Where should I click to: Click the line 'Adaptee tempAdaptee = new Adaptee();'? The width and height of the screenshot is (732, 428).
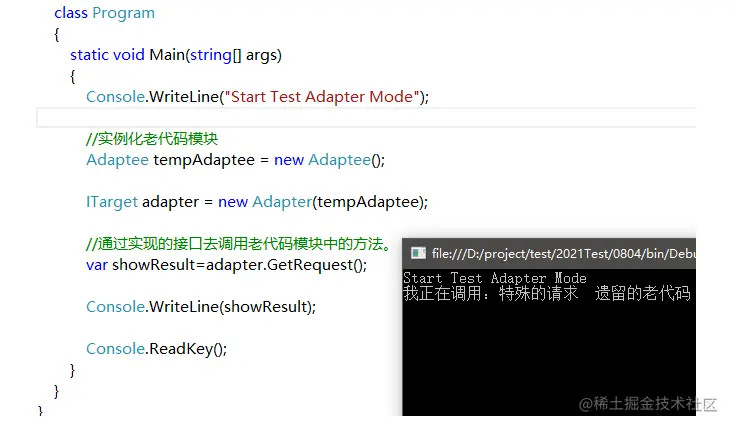tap(236, 160)
